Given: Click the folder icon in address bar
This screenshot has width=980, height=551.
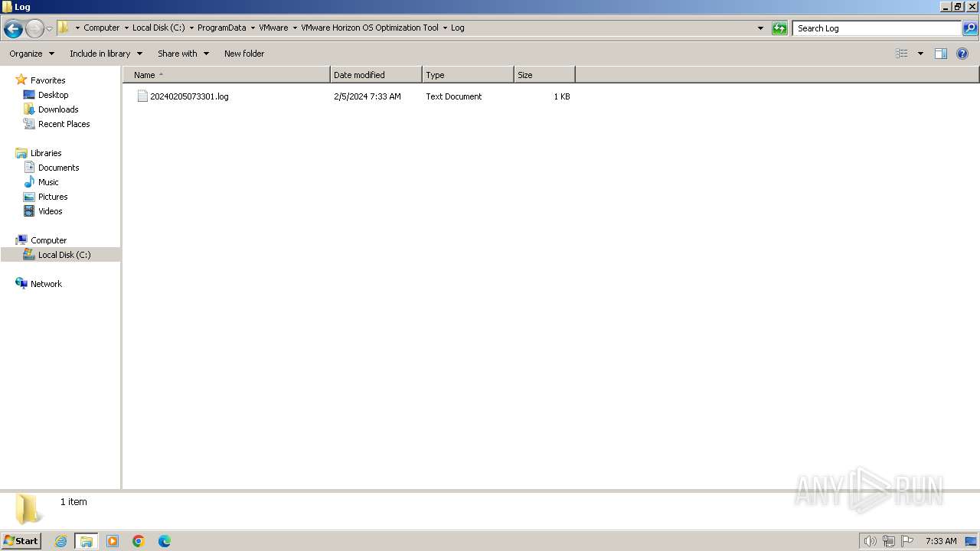Looking at the screenshot, I should point(64,28).
